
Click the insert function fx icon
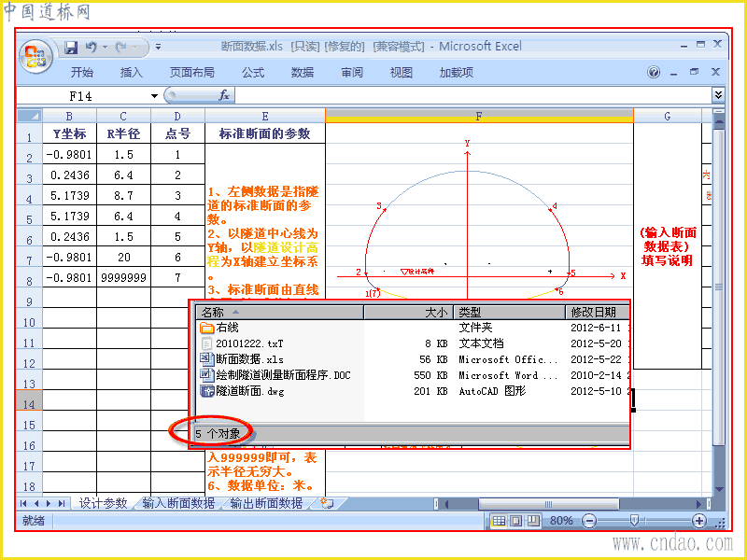click(224, 96)
